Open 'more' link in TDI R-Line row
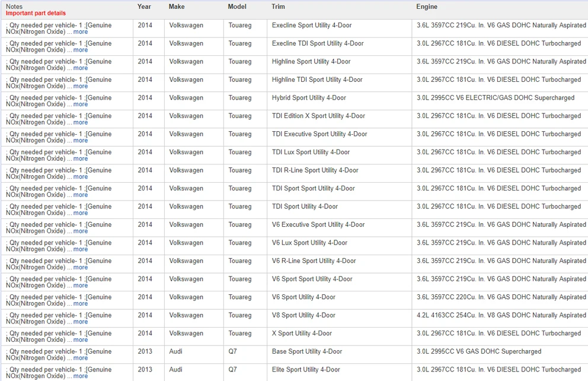Image resolution: width=588 pixels, height=381 pixels. point(80,176)
